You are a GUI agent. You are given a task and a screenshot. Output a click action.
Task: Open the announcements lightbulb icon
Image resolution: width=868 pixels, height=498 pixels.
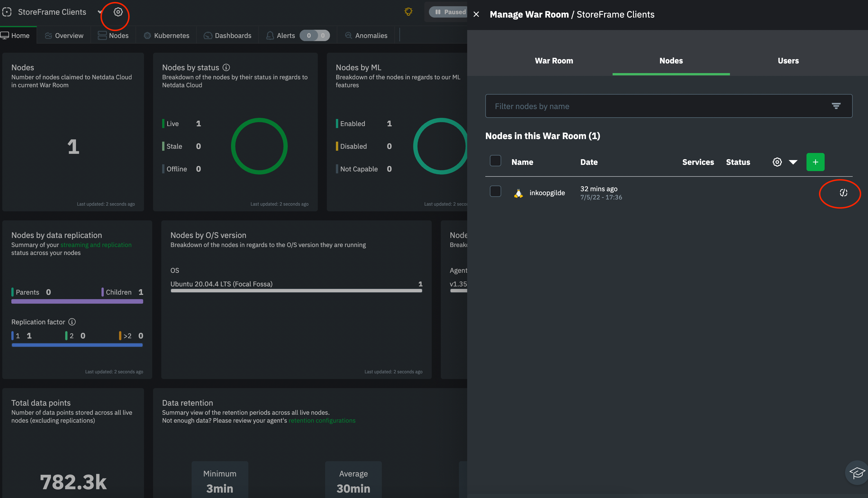(408, 11)
